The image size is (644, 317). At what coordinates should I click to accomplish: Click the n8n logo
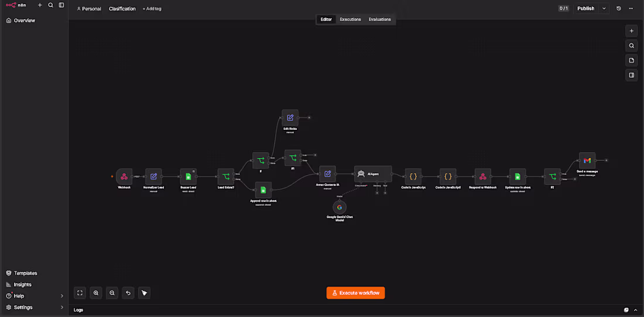pyautogui.click(x=16, y=5)
